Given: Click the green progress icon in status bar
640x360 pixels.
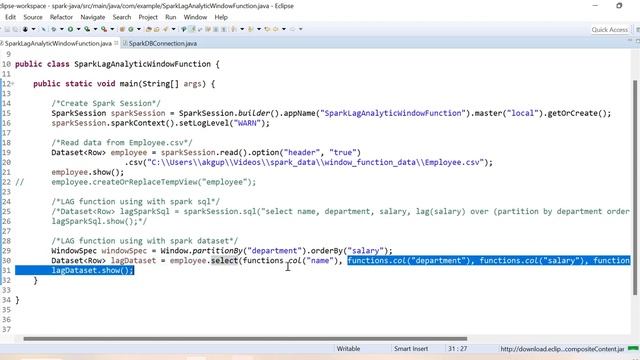Looking at the screenshot, I should [633, 349].
